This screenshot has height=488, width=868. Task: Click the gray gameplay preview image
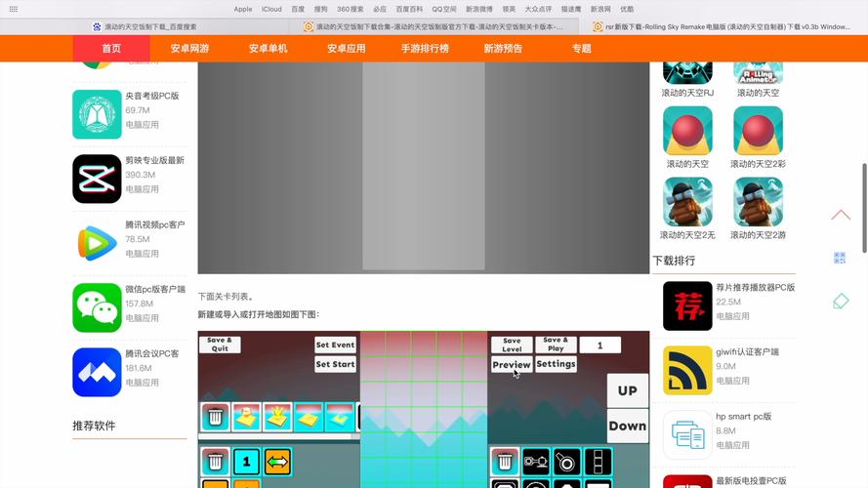tap(424, 168)
